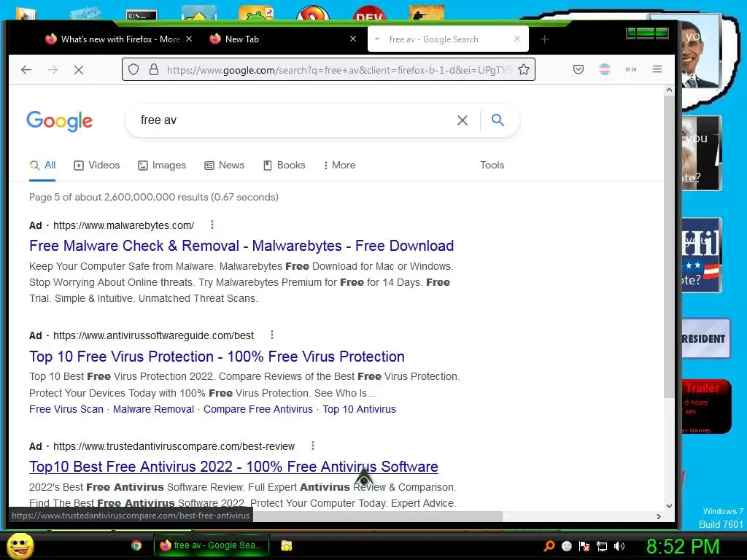Viewport: 747px width, 560px height.
Task: Click the Google logo
Action: 60,121
